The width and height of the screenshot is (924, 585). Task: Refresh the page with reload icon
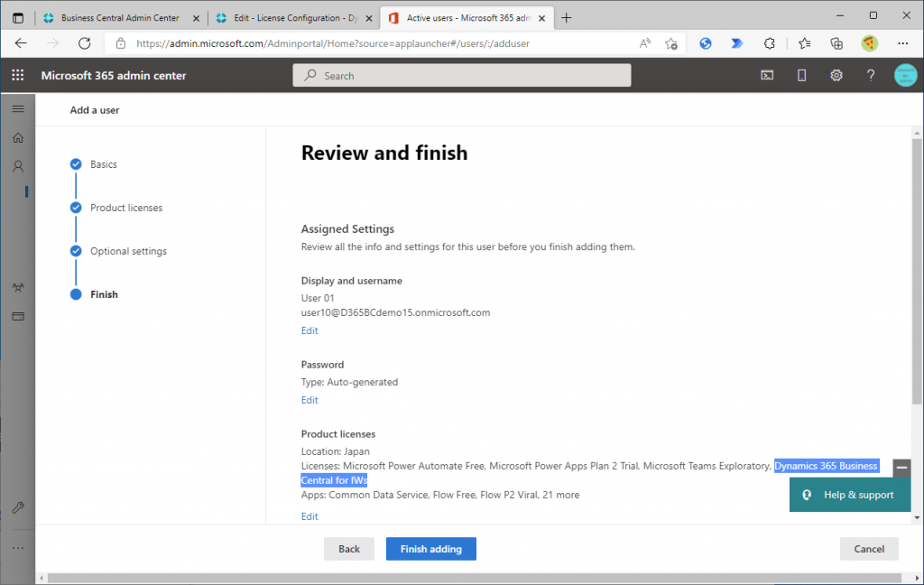point(84,43)
